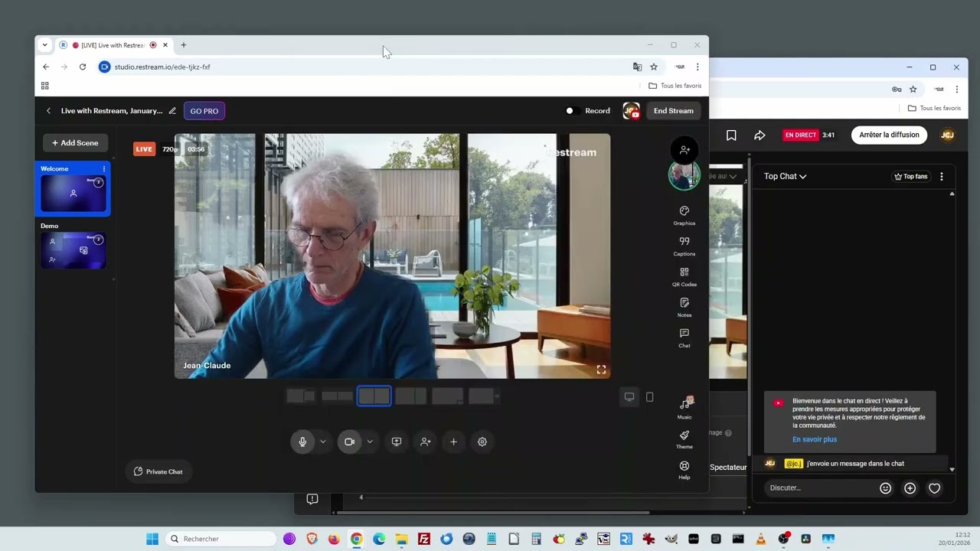This screenshot has height=551, width=980.
Task: Click Add Scene button
Action: click(x=75, y=143)
